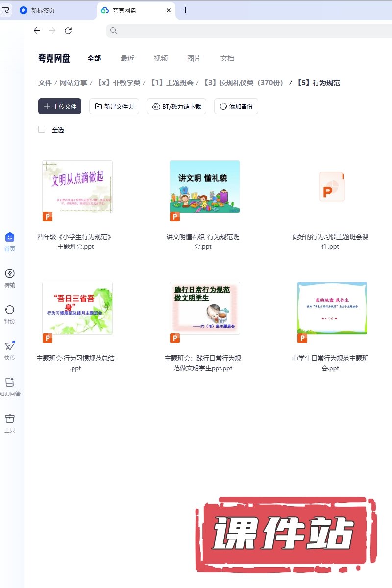
Task: Open the 备份 backup sidebar icon
Action: [10, 310]
